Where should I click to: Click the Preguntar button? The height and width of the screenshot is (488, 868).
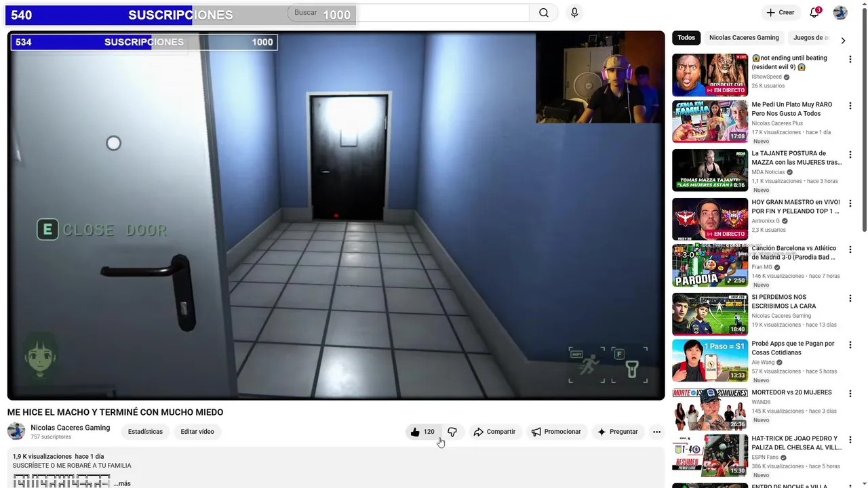tap(617, 432)
